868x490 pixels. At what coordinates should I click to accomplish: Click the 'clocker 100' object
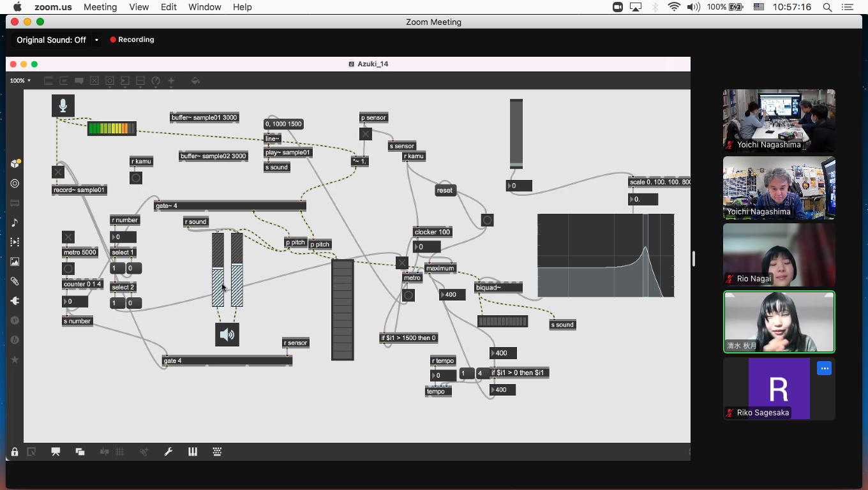(x=433, y=232)
